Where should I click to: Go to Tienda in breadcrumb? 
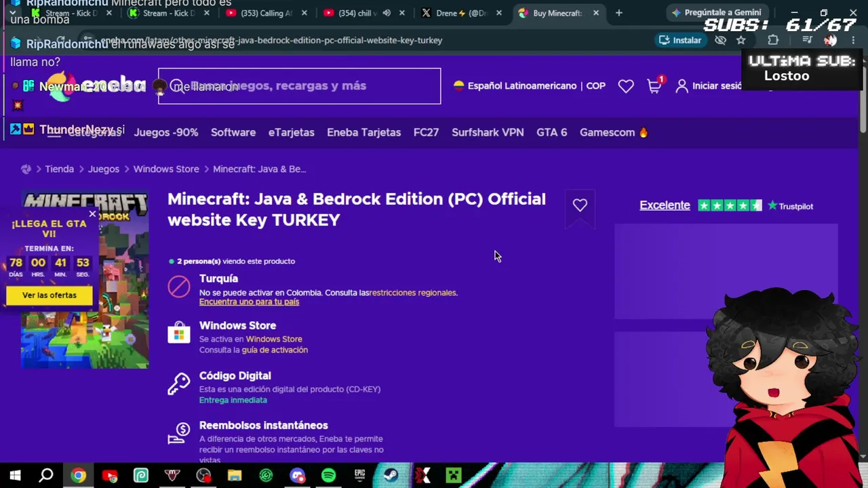click(60, 169)
